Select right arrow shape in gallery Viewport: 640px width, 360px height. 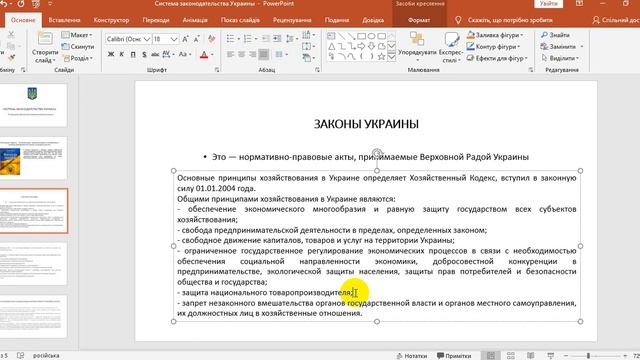[361, 47]
